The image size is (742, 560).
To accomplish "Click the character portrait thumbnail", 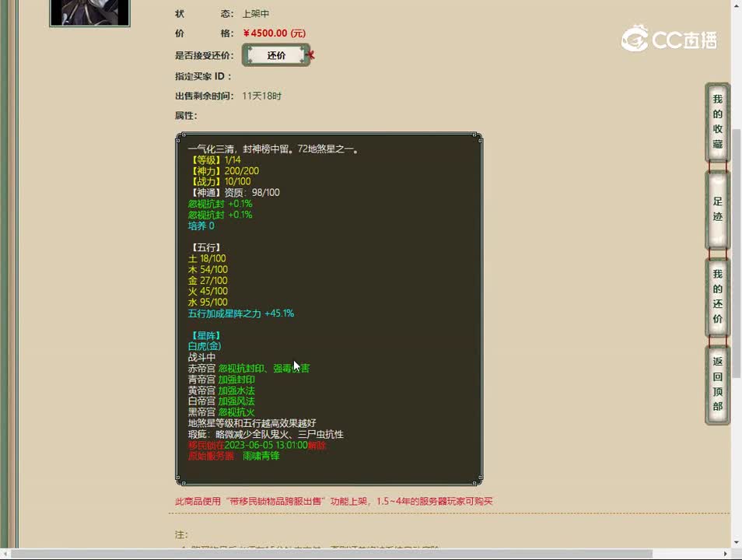I will pyautogui.click(x=90, y=12).
